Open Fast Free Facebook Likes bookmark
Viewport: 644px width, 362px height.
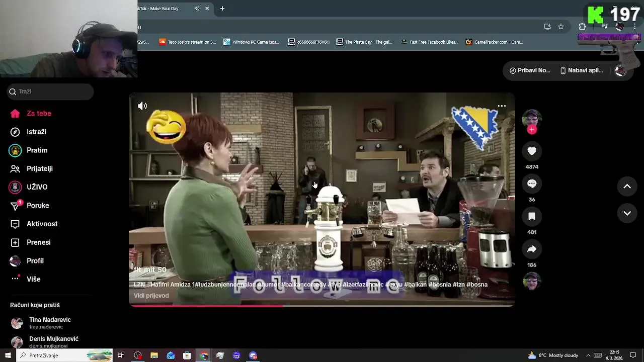[x=430, y=42]
